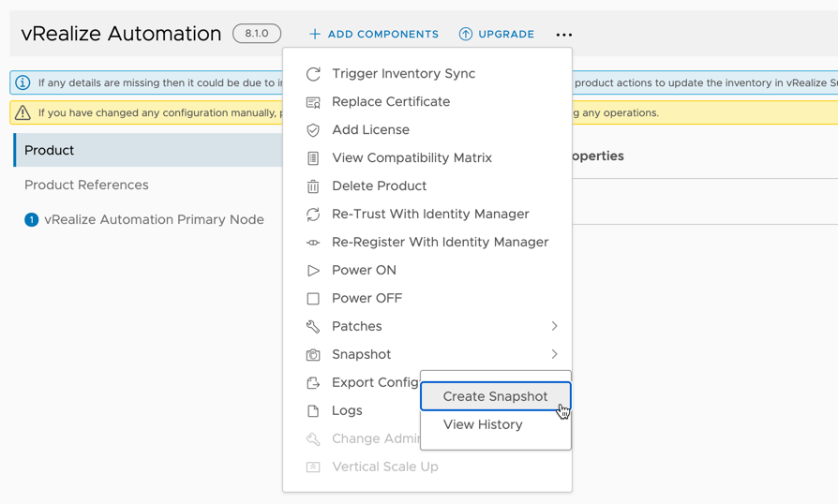
Task: Expand the Patches submenu chevron
Action: pyautogui.click(x=555, y=326)
